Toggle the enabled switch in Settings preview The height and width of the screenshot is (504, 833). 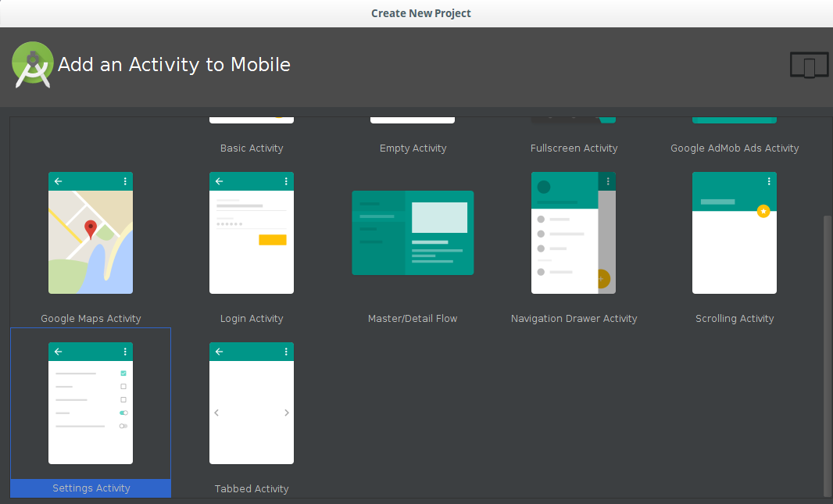[123, 413]
